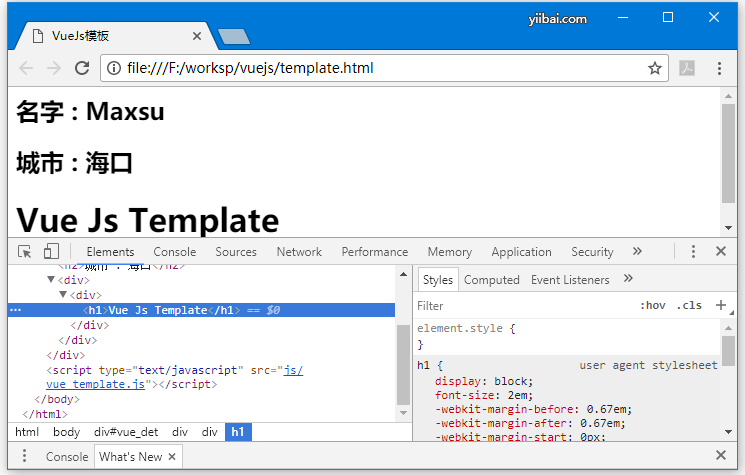The image size is (745, 475).
Task: Open Chrome's three-dot menu
Action: (719, 68)
